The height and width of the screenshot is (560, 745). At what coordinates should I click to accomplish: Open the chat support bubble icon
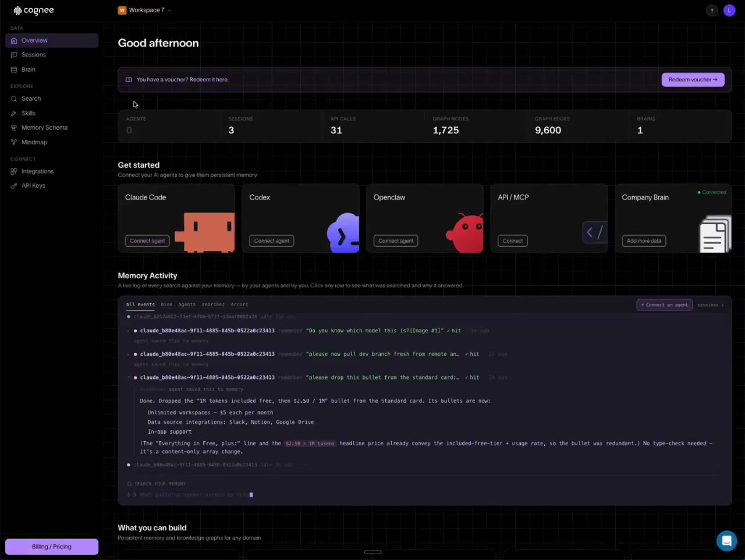pos(726,541)
